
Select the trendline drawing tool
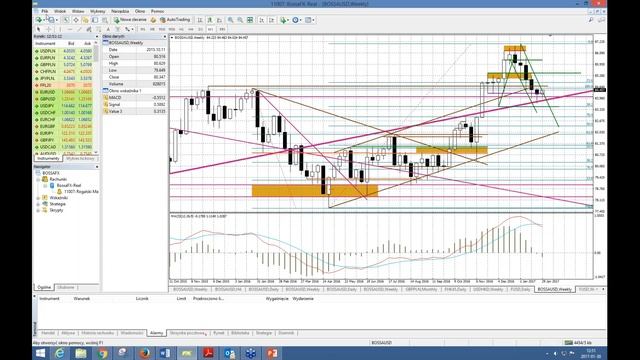click(80, 29)
